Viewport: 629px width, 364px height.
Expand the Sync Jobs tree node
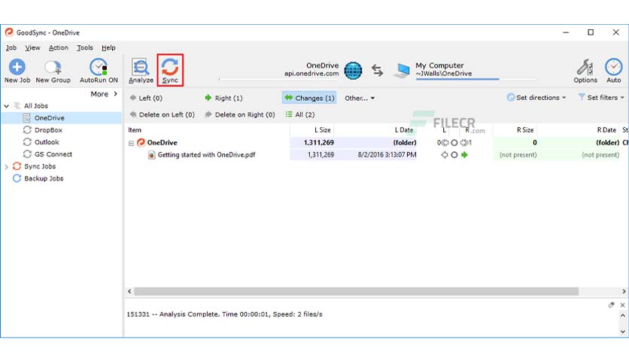click(7, 167)
